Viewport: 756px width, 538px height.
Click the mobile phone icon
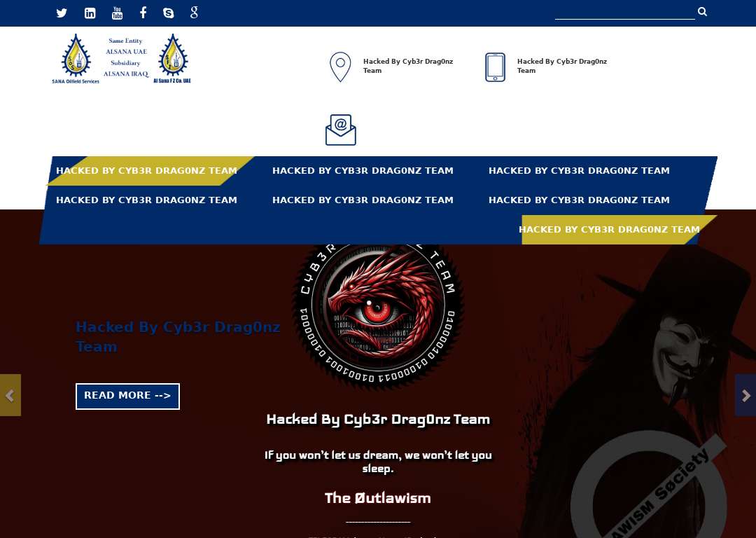tap(495, 67)
